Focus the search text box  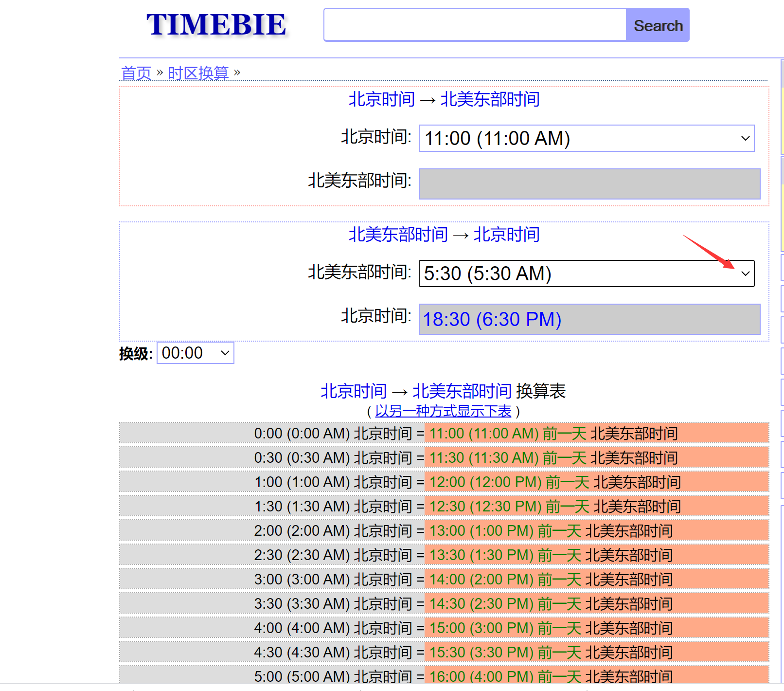(475, 25)
